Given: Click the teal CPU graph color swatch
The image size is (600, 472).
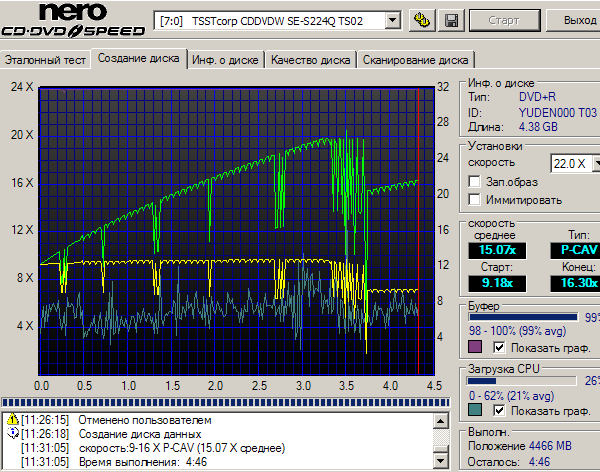Looking at the screenshot, I should tap(475, 410).
